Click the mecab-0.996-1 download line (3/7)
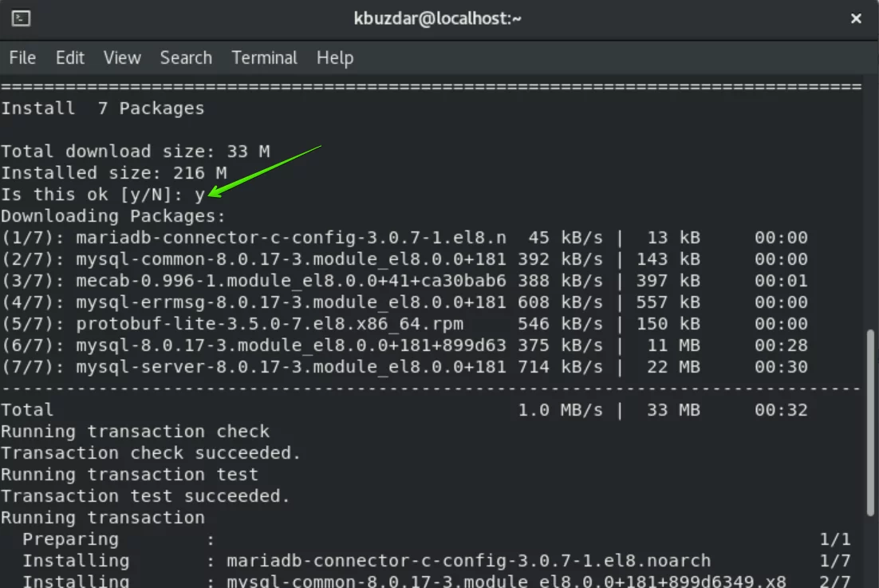Viewport: 879px width, 588px height. 404,281
